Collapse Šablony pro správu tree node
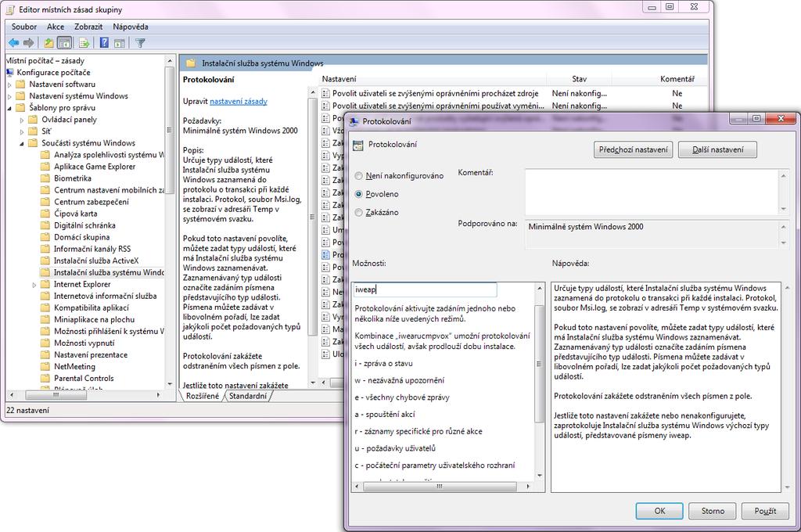This screenshot has height=532, width=801. tap(9, 108)
